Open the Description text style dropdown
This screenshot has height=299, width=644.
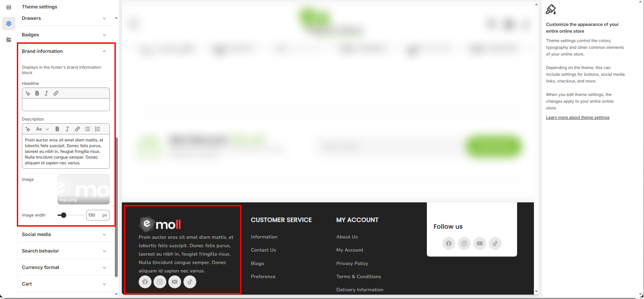point(42,129)
